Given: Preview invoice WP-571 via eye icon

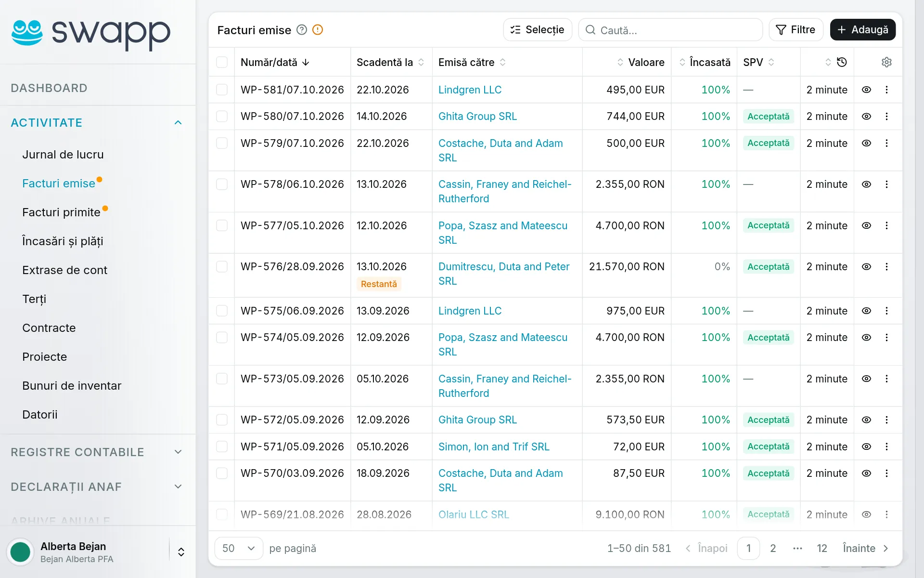Looking at the screenshot, I should click(866, 447).
